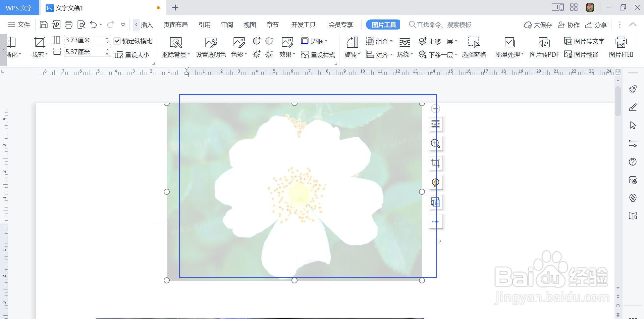The height and width of the screenshot is (319, 644).
Task: Click more options dots beside image
Action: point(435,222)
